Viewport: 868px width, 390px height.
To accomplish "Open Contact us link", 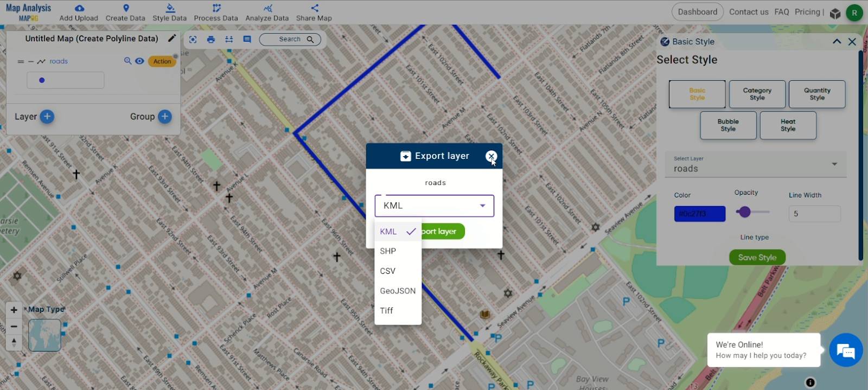I will coord(749,12).
